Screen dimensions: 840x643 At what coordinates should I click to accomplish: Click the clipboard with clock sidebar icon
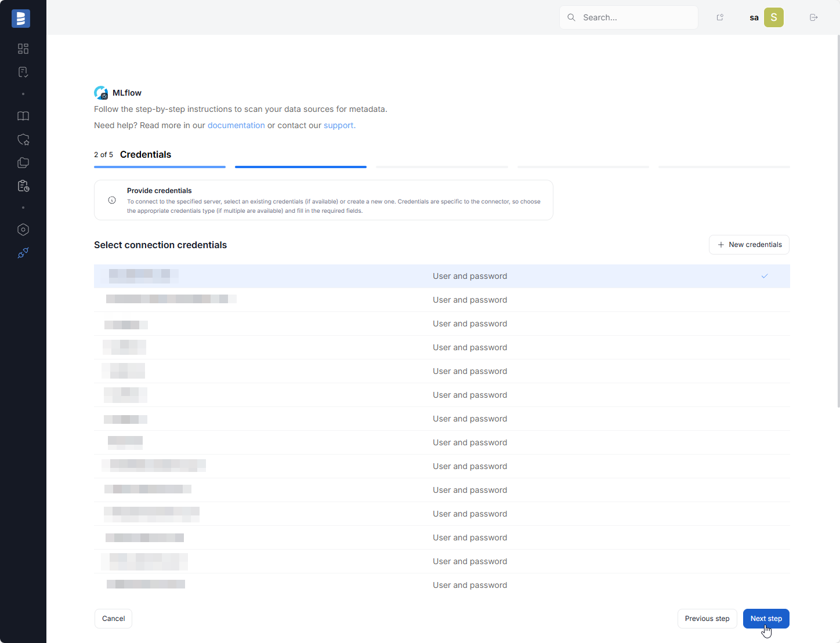pos(23,186)
